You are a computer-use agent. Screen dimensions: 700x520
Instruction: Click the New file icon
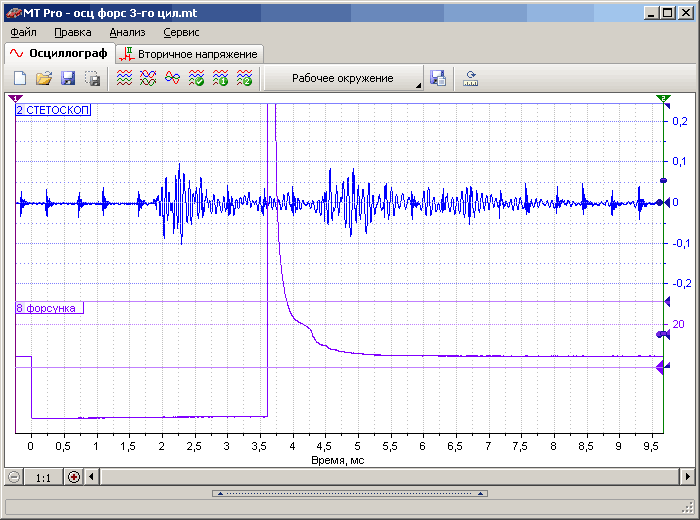click(x=20, y=78)
